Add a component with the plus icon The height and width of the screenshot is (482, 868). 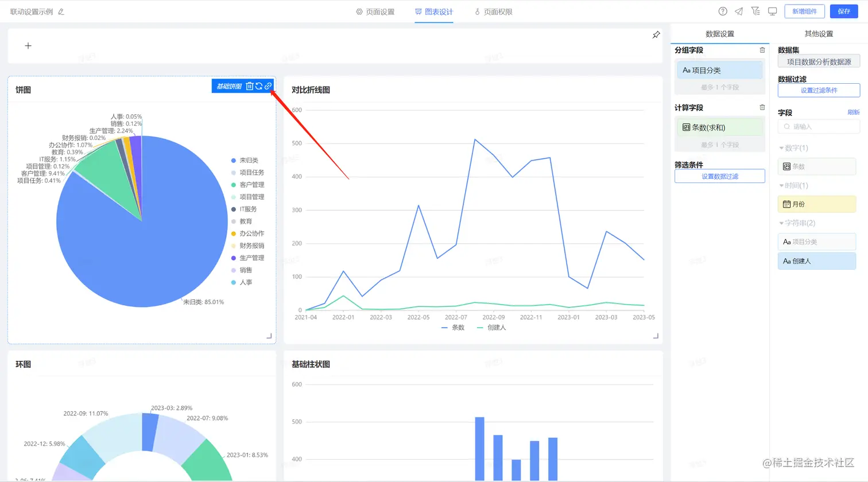click(28, 46)
